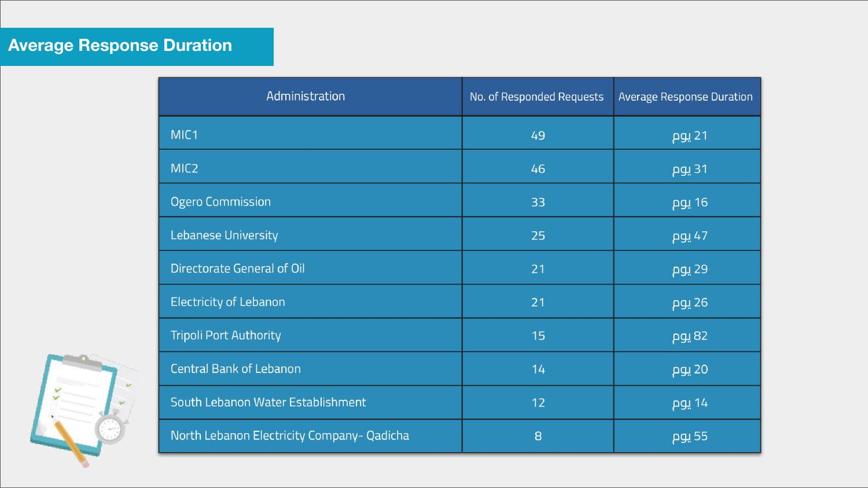The width and height of the screenshot is (868, 488).
Task: Click the Average Response Duration title banner
Action: (137, 46)
